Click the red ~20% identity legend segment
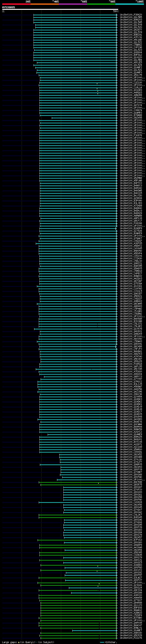 click(16, 4)
